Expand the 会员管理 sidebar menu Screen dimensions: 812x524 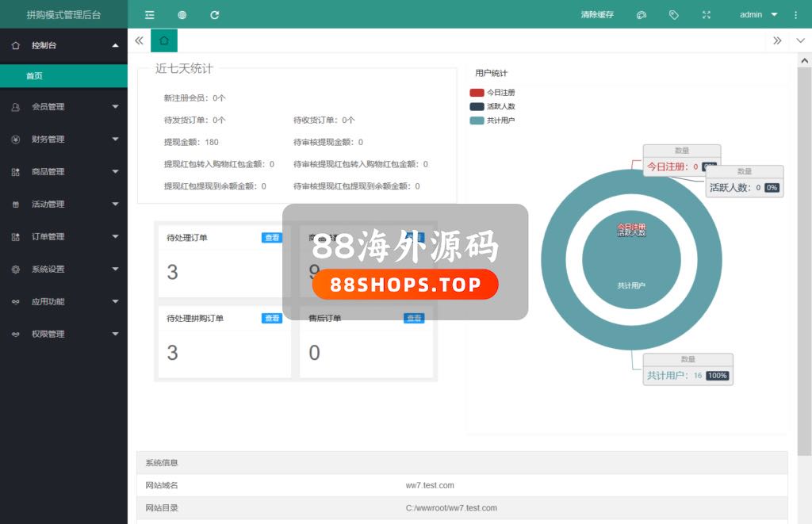click(x=63, y=107)
